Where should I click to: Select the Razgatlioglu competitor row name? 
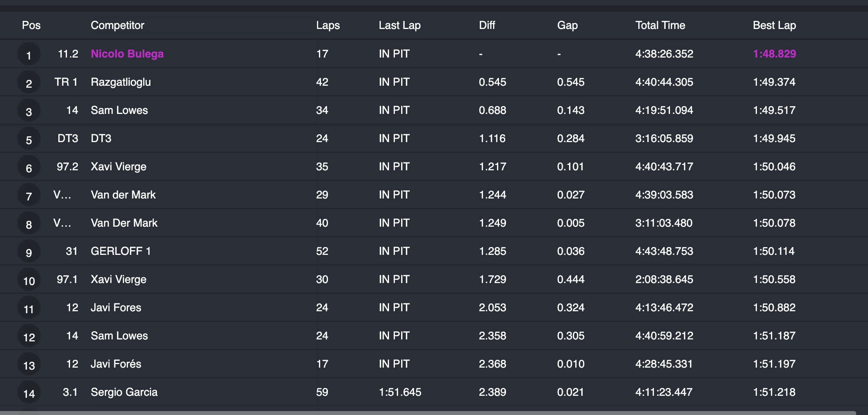point(121,82)
